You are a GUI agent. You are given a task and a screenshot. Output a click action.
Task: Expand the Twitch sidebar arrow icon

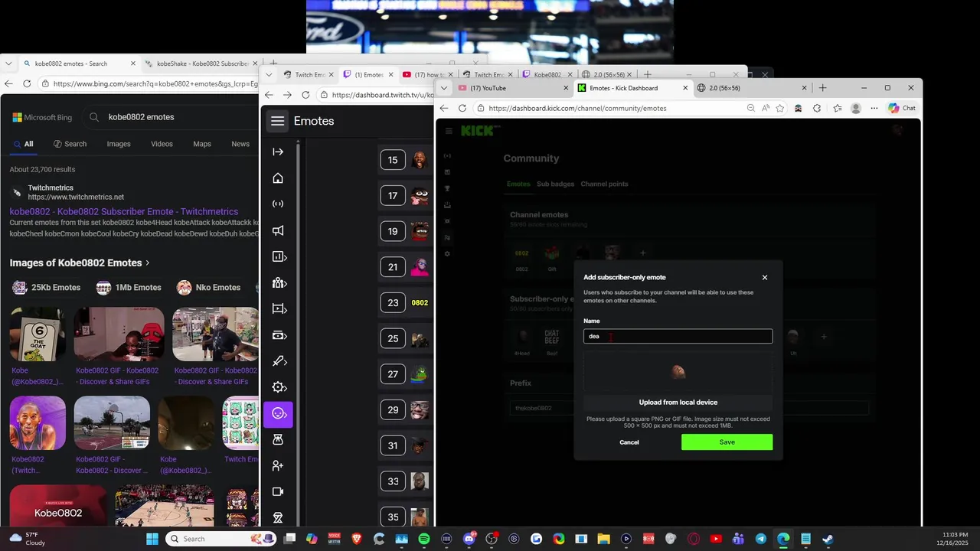pyautogui.click(x=278, y=152)
